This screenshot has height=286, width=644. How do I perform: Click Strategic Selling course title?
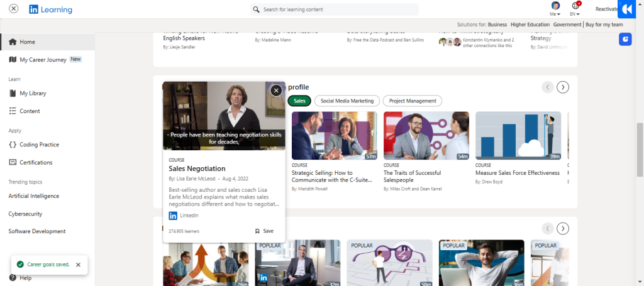pos(332,177)
